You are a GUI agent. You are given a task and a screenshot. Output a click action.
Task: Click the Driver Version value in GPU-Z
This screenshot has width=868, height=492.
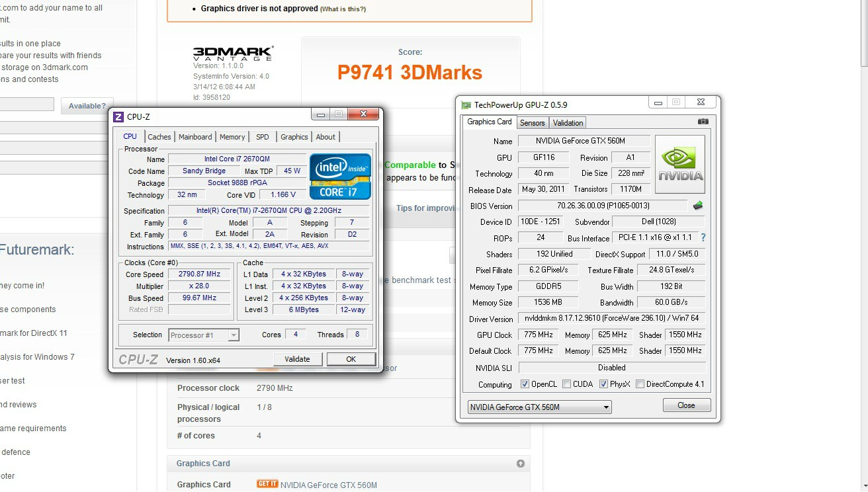612,319
